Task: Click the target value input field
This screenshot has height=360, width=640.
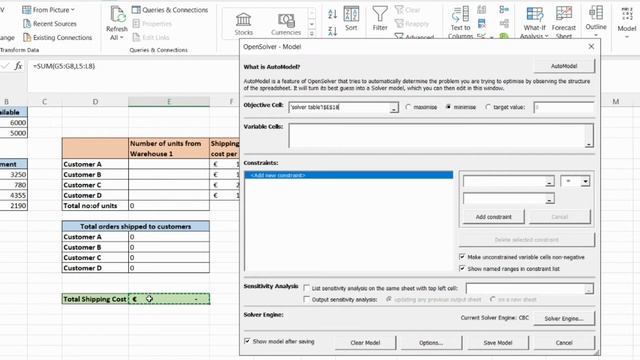Action: click(563, 107)
